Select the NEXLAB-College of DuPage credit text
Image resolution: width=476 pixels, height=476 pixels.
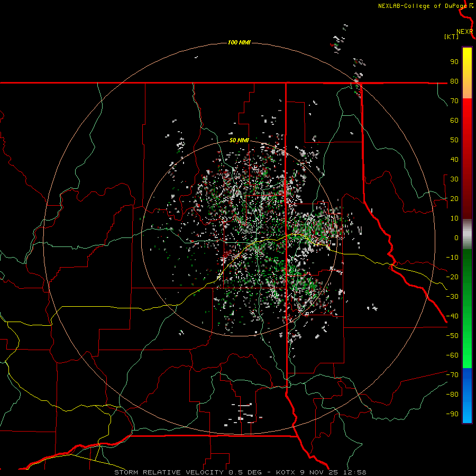pyautogui.click(x=422, y=6)
